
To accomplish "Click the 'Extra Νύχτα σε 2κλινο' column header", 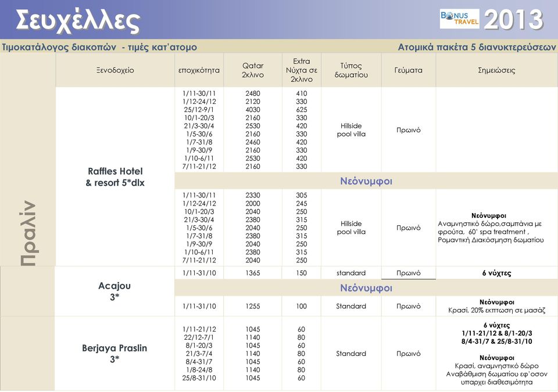I will point(302,70).
